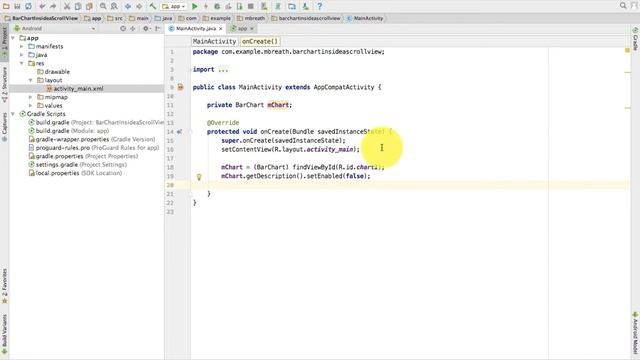Click BarChartInsideaScrollView breadcrumb
Screen dimensions: 640x360
(41, 18)
